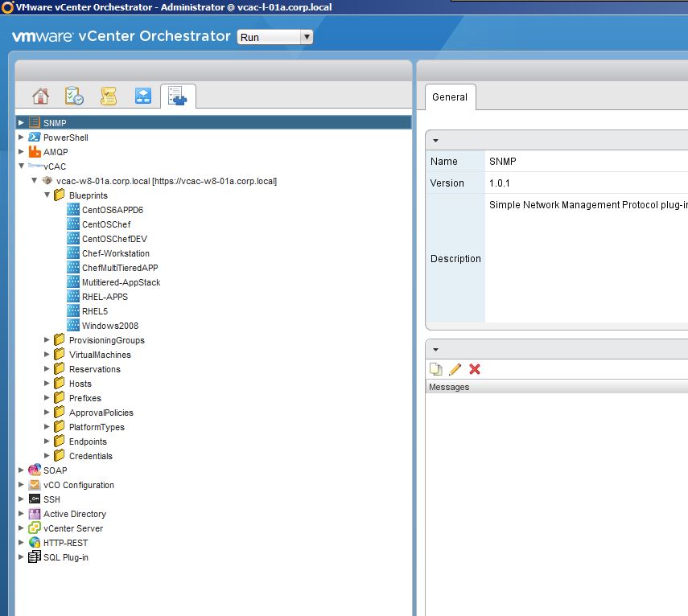
Task: Expand the ApprovalPolicies folder arrow
Action: click(47, 412)
